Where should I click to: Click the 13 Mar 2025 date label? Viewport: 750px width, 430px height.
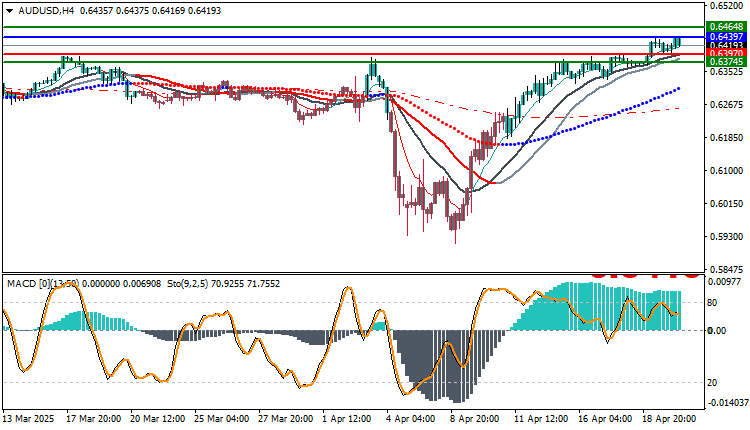29,419
